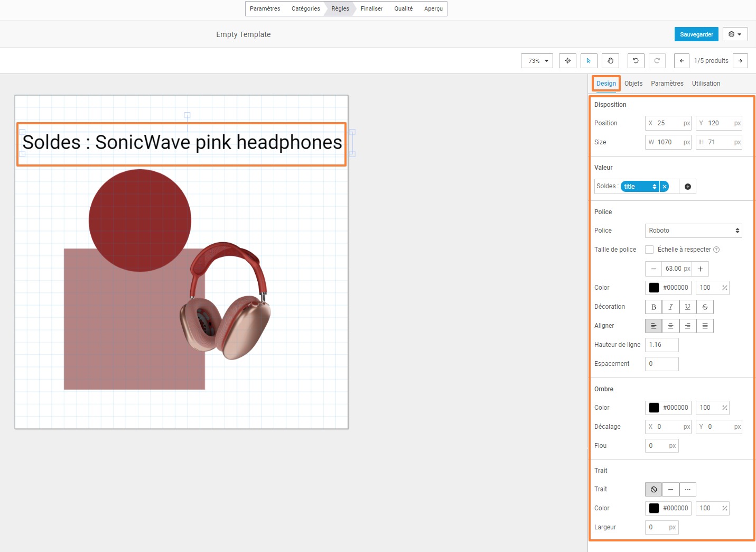Click the Largeur input field
The image size is (756, 552).
coord(662,527)
